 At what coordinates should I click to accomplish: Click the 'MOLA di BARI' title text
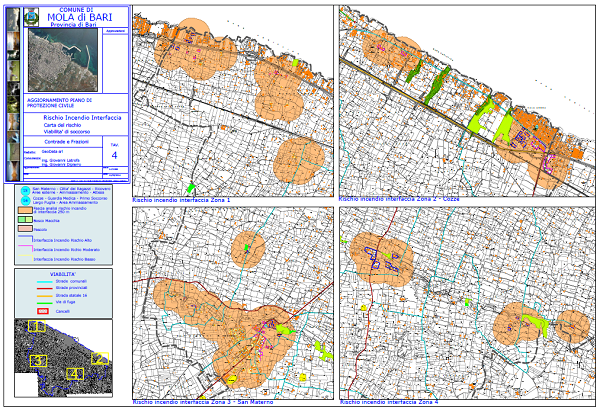point(84,16)
